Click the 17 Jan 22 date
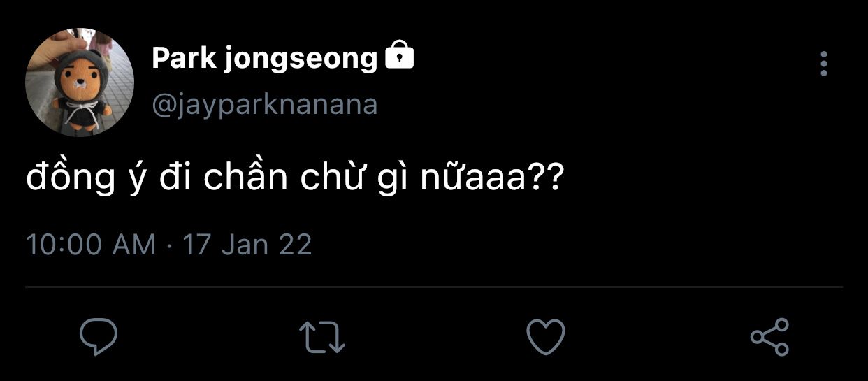The height and width of the screenshot is (381, 868). click(x=247, y=245)
